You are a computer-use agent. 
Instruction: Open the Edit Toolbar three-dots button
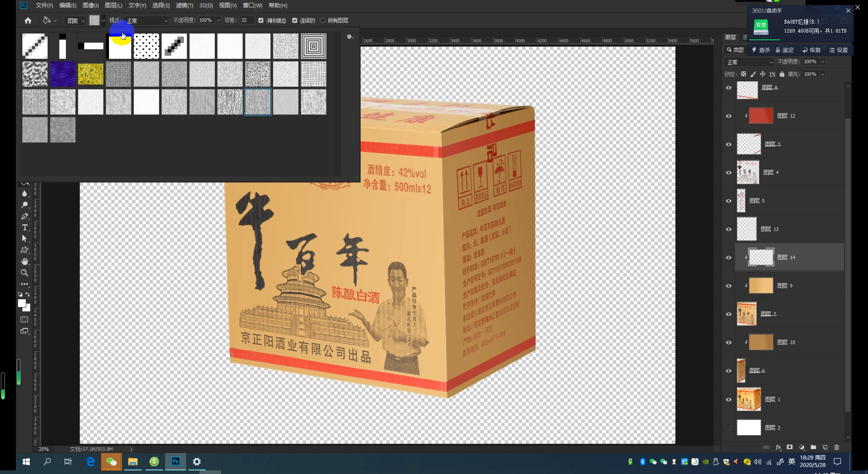[x=24, y=284]
